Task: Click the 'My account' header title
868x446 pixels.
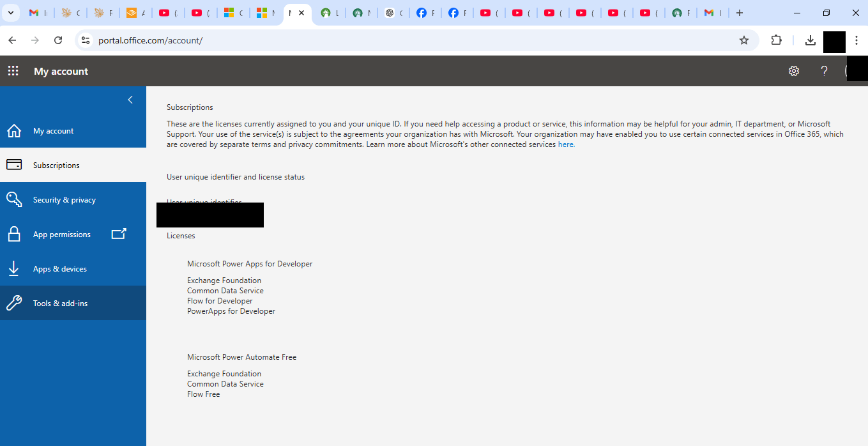Action: click(61, 71)
